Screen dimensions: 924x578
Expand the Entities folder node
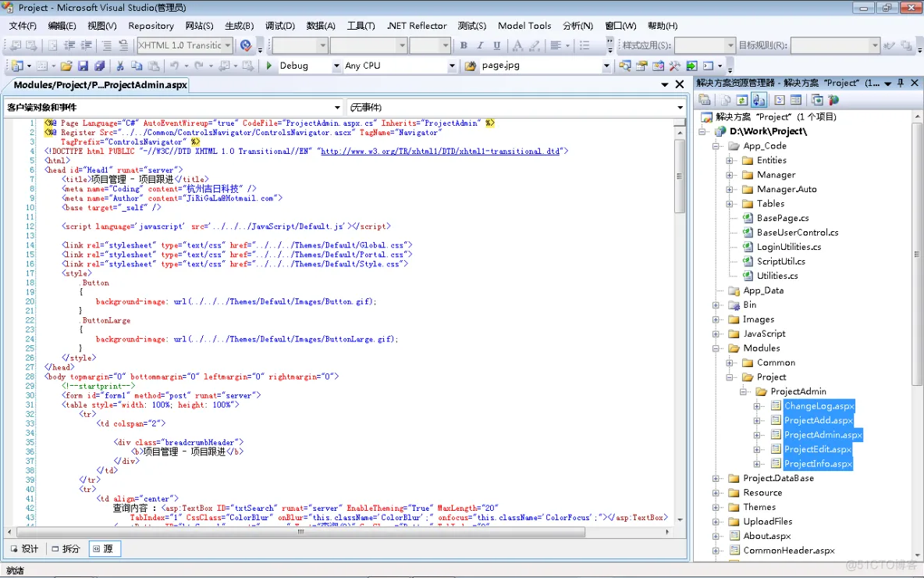click(x=730, y=160)
